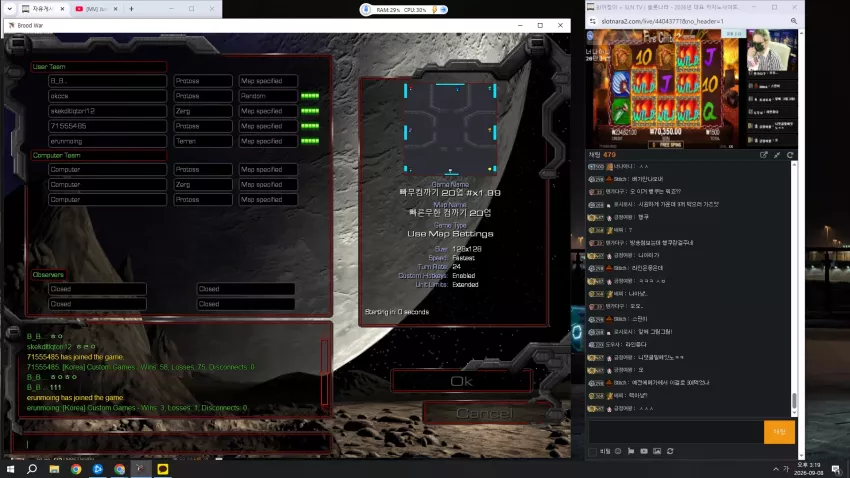Click the zoom magnifier in slotnara2 address bar

click(x=794, y=21)
